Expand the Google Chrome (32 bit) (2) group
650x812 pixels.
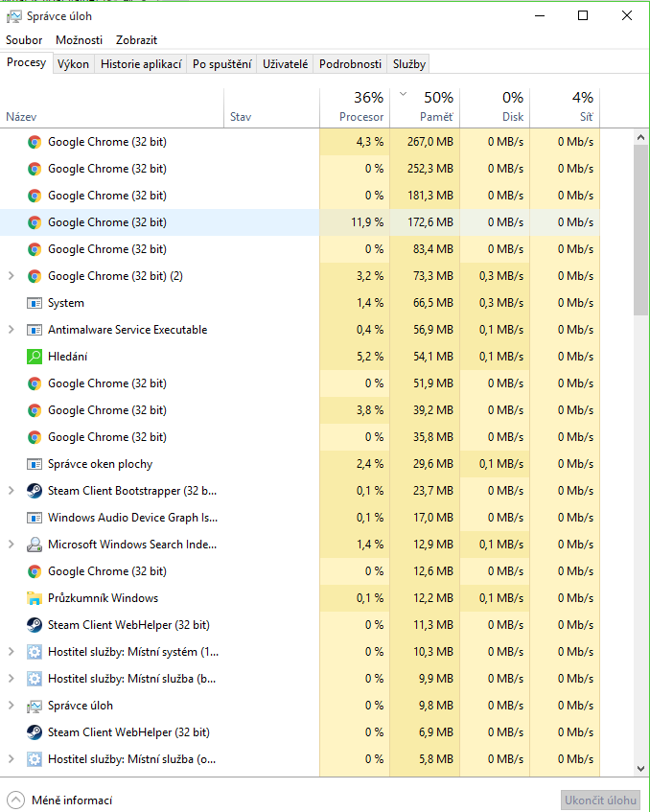point(12,276)
